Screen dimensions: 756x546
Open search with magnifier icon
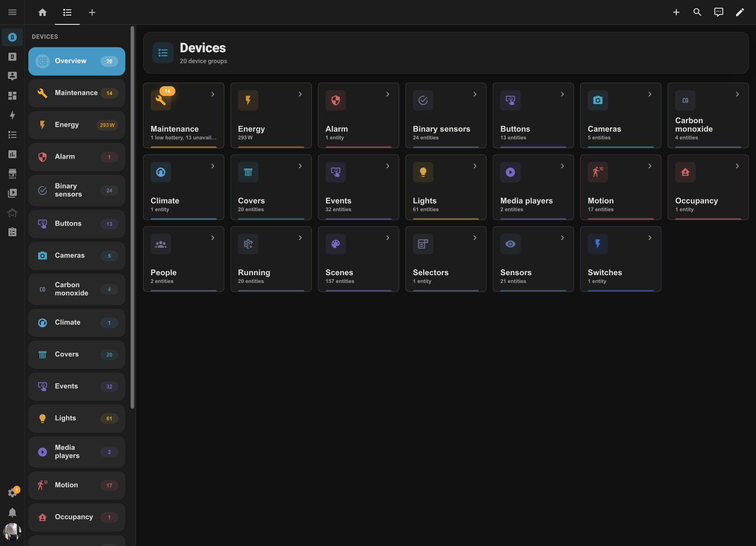click(698, 12)
